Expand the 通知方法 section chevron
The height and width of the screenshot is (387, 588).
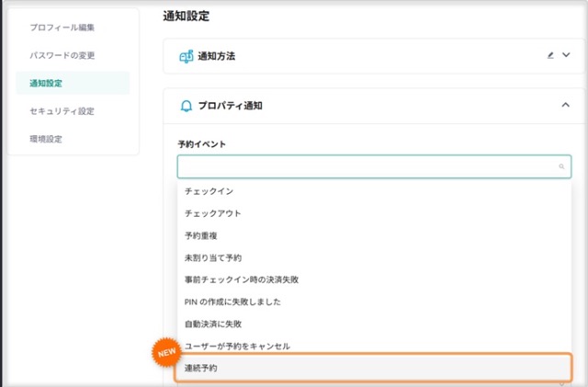click(x=566, y=55)
